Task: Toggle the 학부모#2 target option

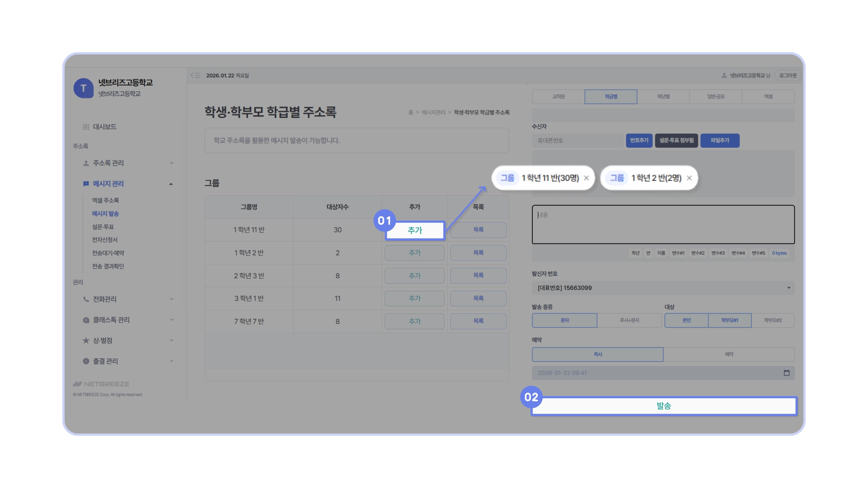Action: click(x=773, y=321)
